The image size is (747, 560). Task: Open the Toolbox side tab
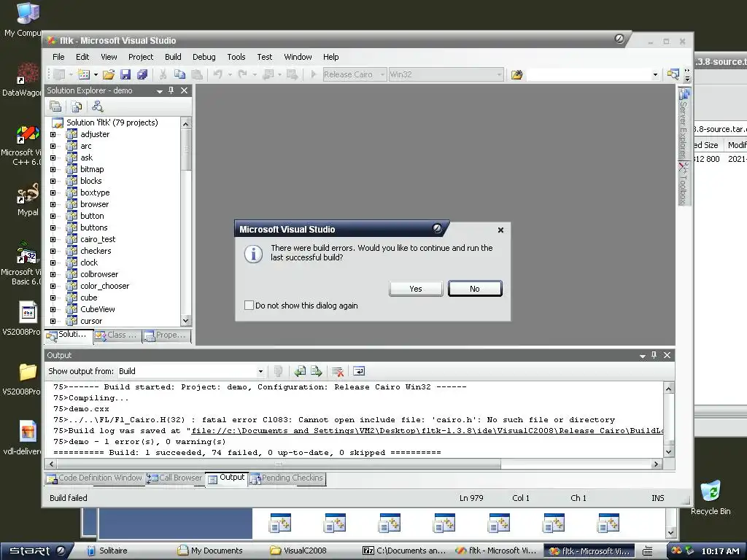coord(684,184)
